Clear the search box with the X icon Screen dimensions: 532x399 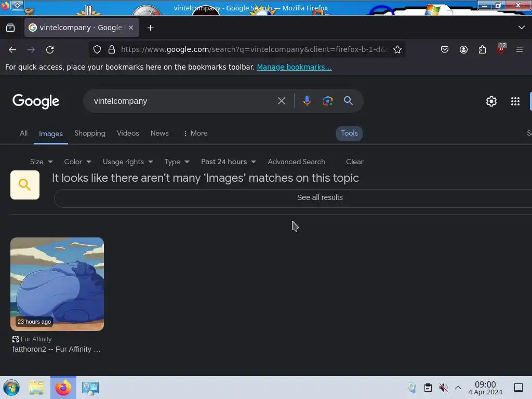tap(281, 101)
